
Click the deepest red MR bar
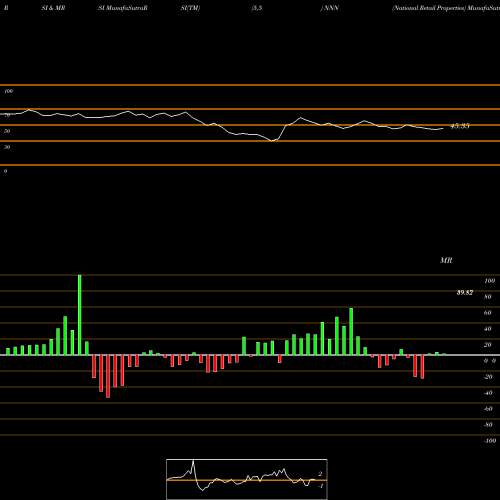coord(108,376)
